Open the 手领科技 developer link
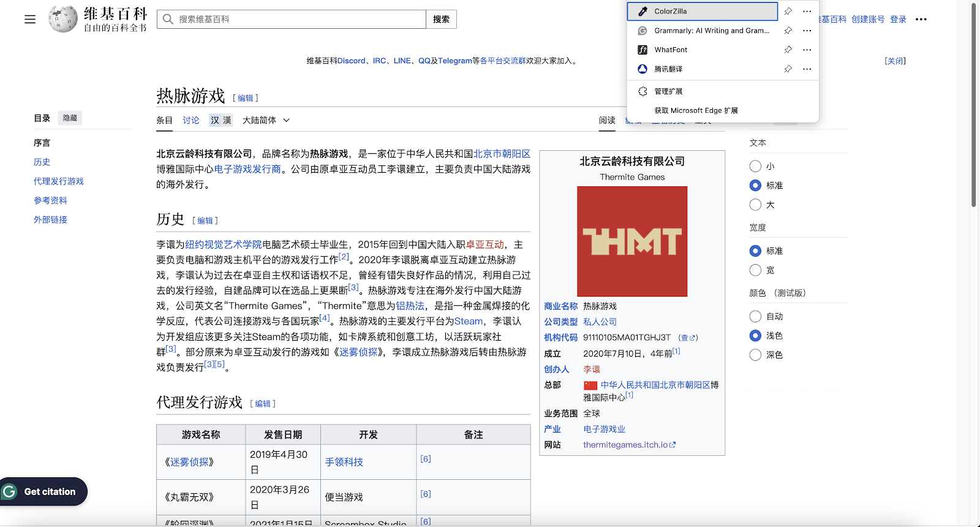980x527 pixels. click(x=344, y=462)
